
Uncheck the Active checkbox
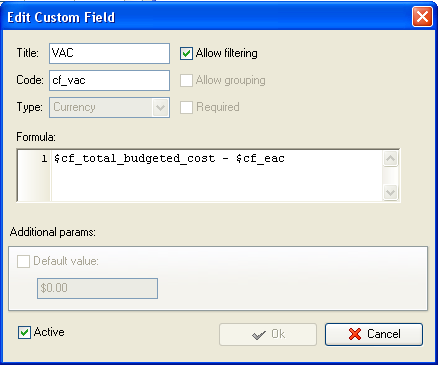pyautogui.click(x=24, y=332)
